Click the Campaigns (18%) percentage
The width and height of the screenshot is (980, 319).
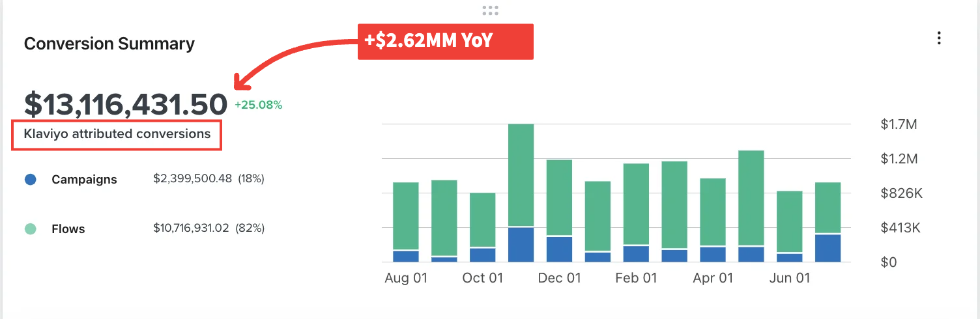pyautogui.click(x=251, y=179)
